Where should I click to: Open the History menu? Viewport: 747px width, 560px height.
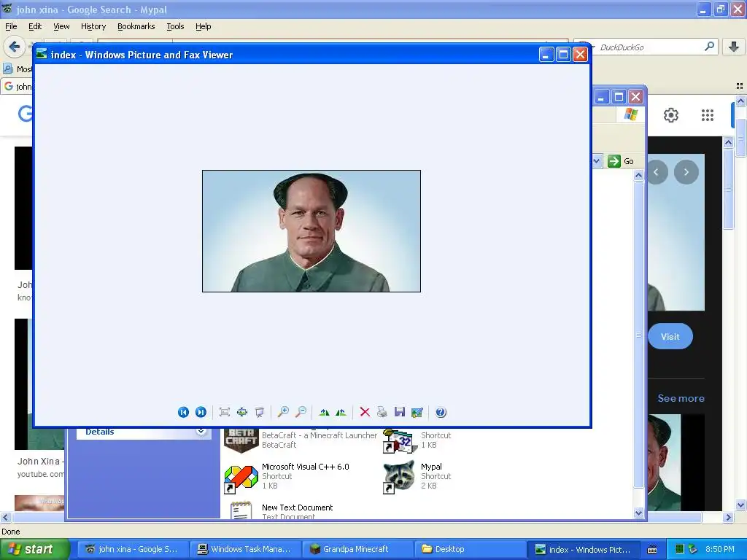(x=93, y=26)
